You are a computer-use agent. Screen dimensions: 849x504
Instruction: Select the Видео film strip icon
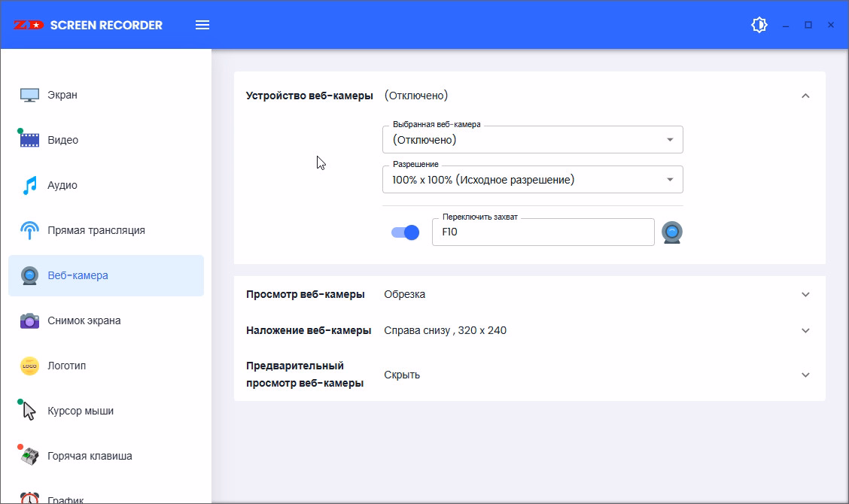coord(29,140)
